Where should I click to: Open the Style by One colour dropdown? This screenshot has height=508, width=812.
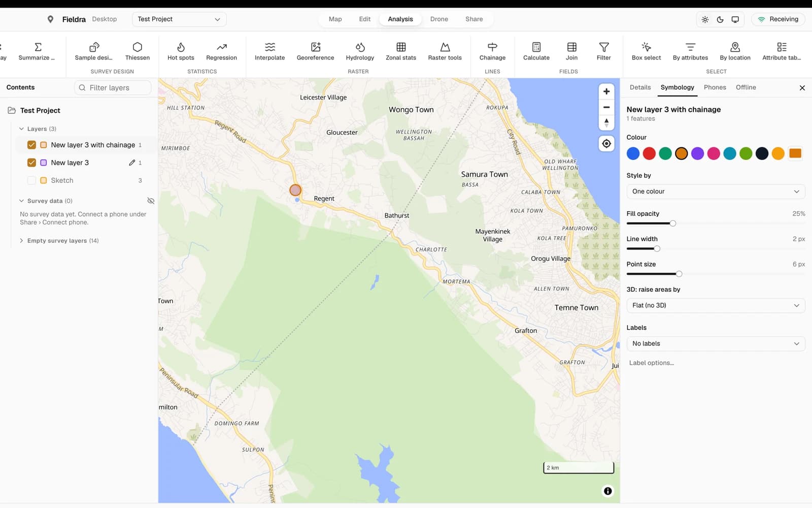(x=716, y=192)
